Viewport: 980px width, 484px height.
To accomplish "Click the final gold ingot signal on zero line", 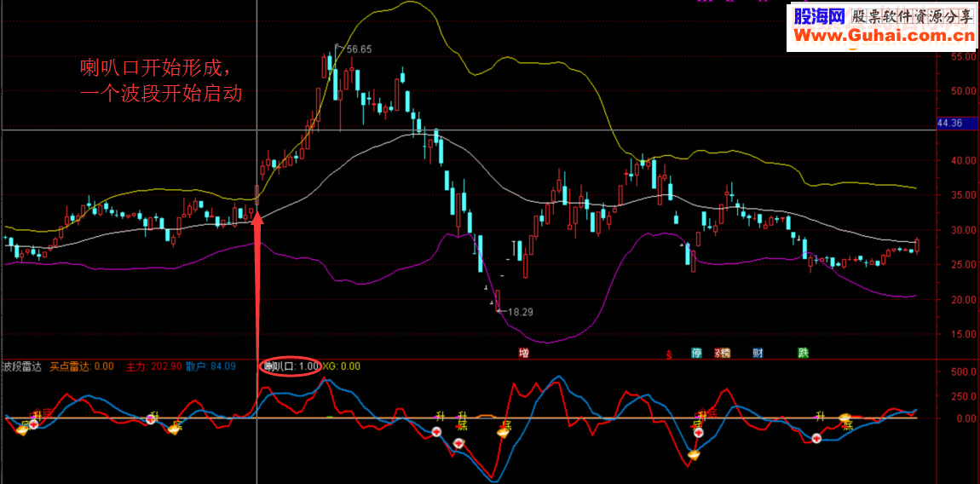I will (x=845, y=417).
